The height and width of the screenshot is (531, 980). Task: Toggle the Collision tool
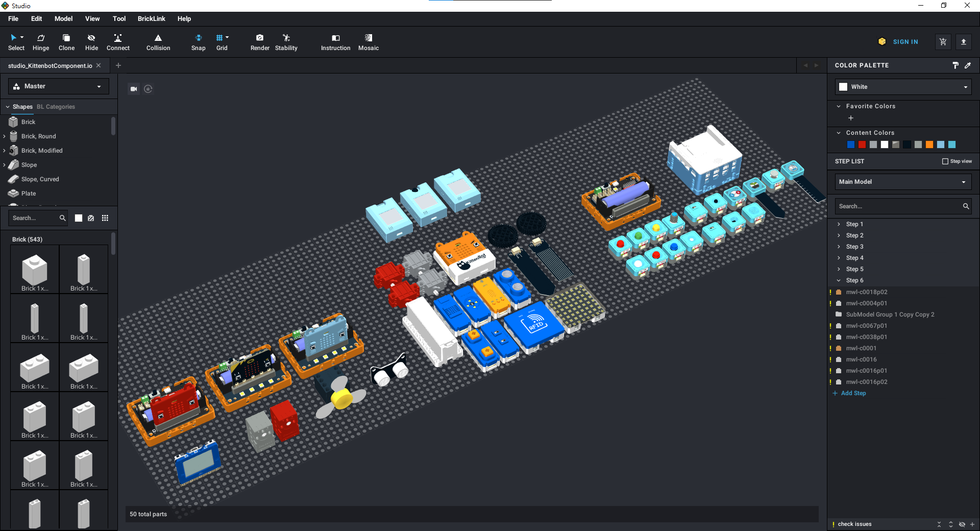(158, 42)
